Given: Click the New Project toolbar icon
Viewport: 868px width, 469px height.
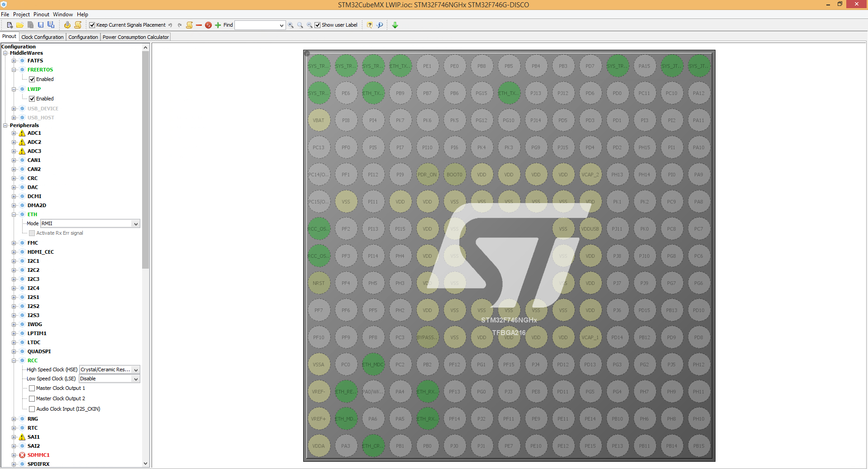Looking at the screenshot, I should coord(10,25).
